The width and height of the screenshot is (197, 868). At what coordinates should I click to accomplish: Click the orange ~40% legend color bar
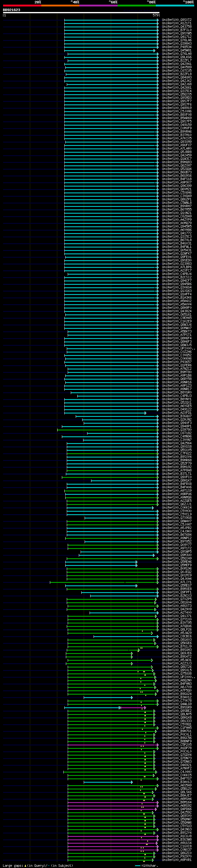60,6
